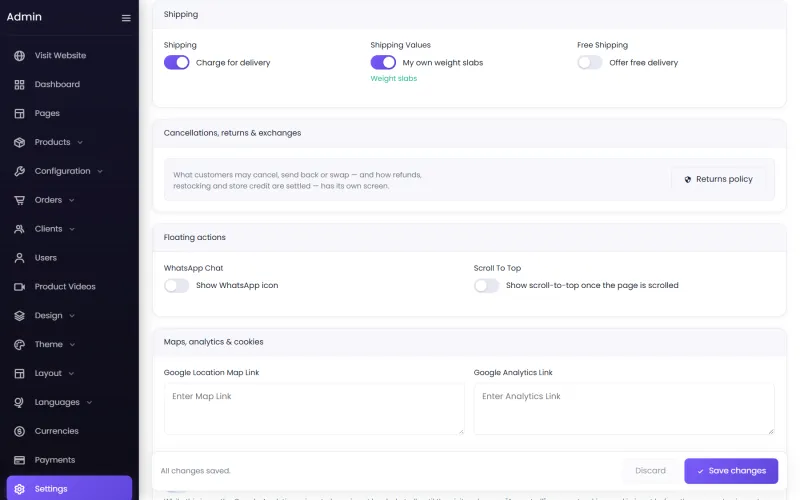The height and width of the screenshot is (500, 800).
Task: Open the Pages menu item
Action: pos(47,113)
